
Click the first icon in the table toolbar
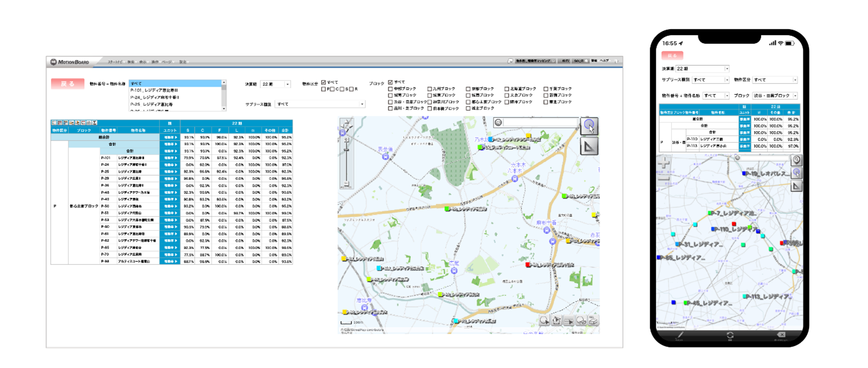54,123
